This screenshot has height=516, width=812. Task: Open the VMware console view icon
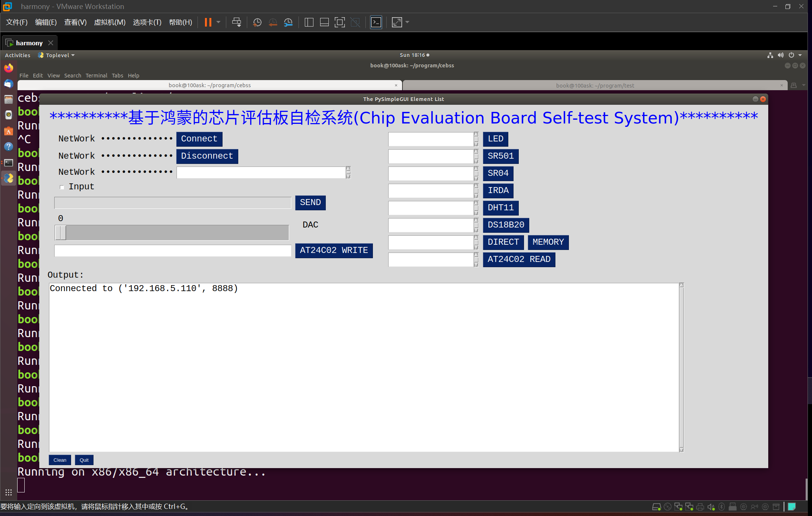(x=376, y=22)
